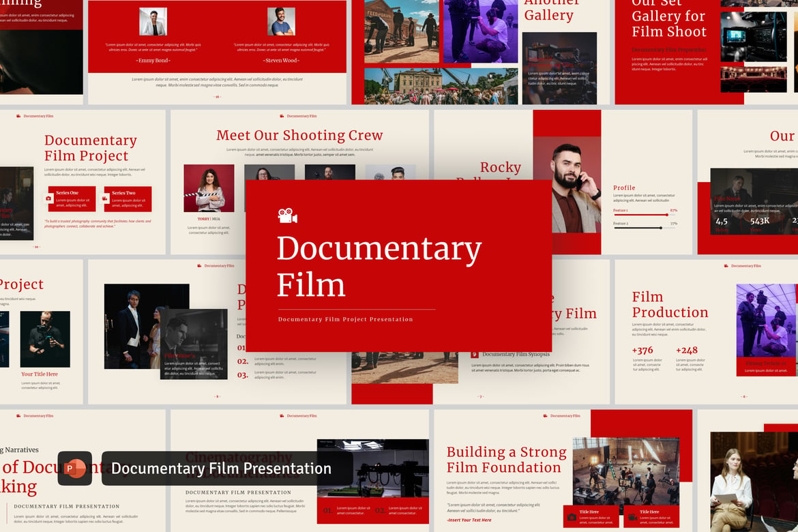Click header camera icon on Documentary Film Project slide
798x532 pixels.
point(18,116)
